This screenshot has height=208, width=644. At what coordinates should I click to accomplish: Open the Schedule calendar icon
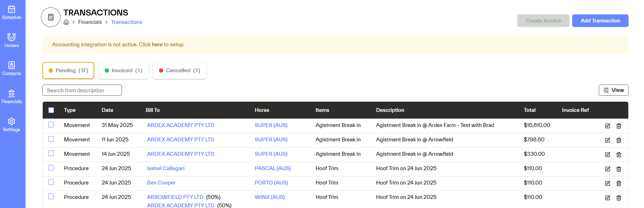pos(12,9)
